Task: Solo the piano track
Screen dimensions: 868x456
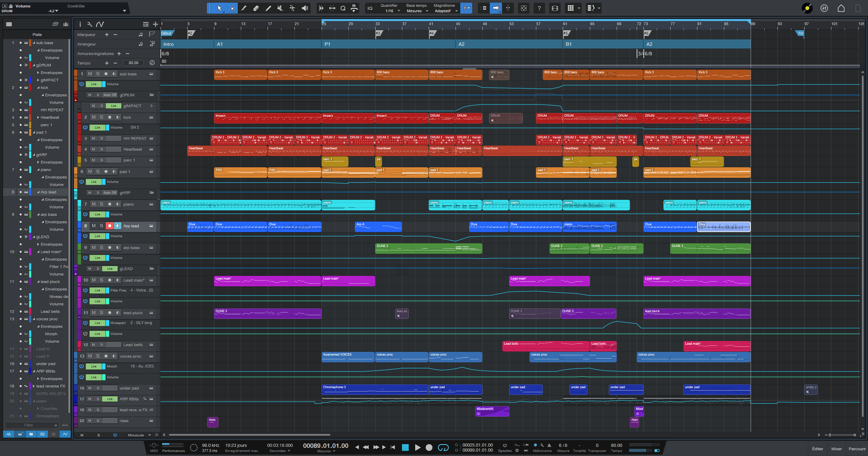Action: (x=101, y=204)
